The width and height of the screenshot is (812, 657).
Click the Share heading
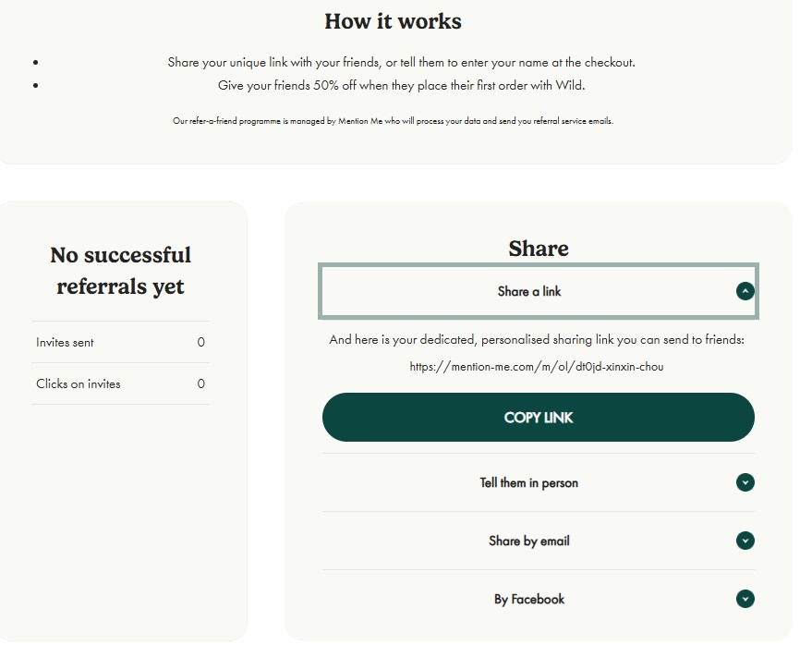(x=538, y=249)
